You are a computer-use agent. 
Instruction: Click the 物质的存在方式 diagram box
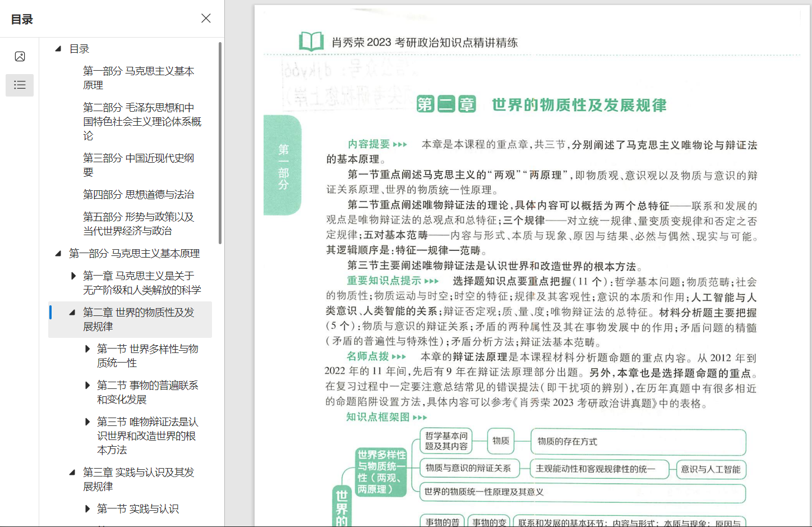(638, 442)
